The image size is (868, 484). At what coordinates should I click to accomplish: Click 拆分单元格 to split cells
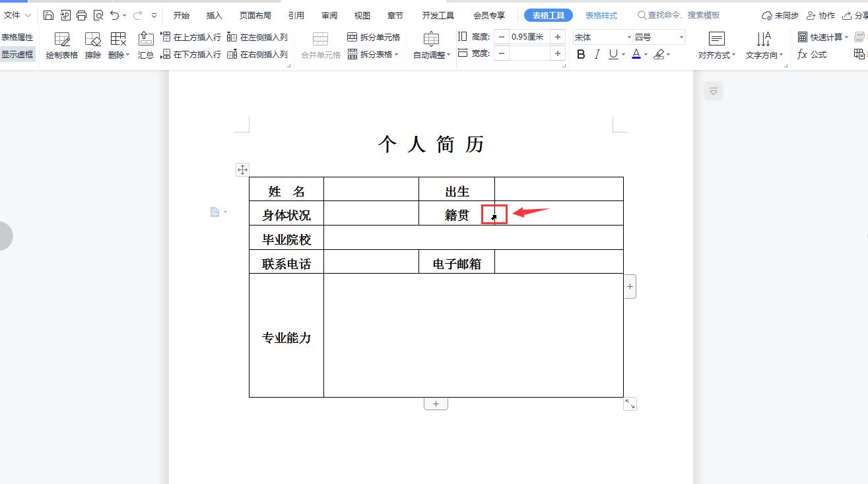(x=374, y=37)
